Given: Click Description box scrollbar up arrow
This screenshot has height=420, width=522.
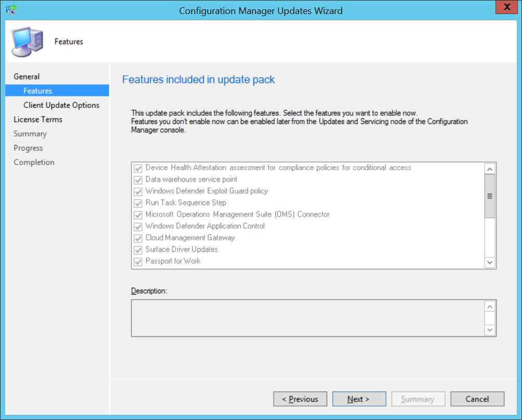Looking at the screenshot, I should click(490, 306).
